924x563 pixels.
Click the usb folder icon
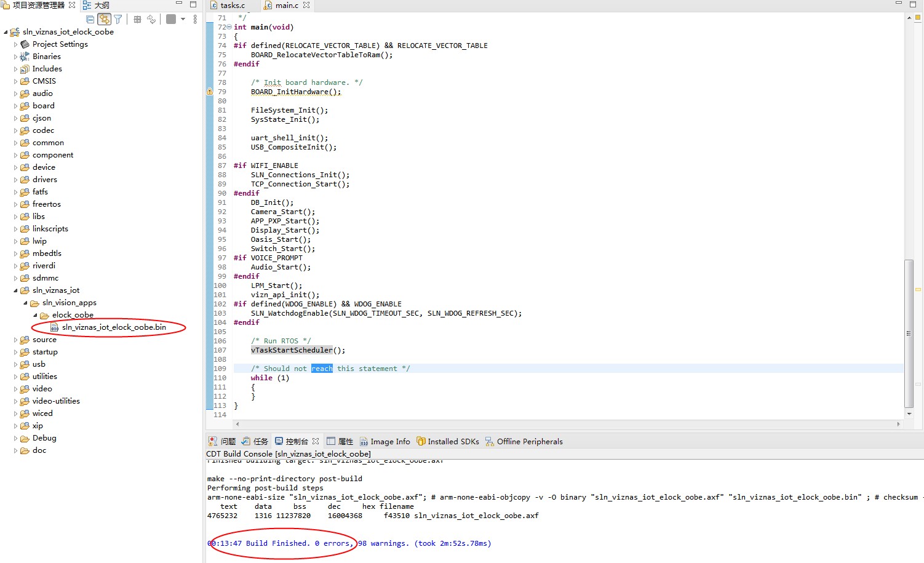25,364
